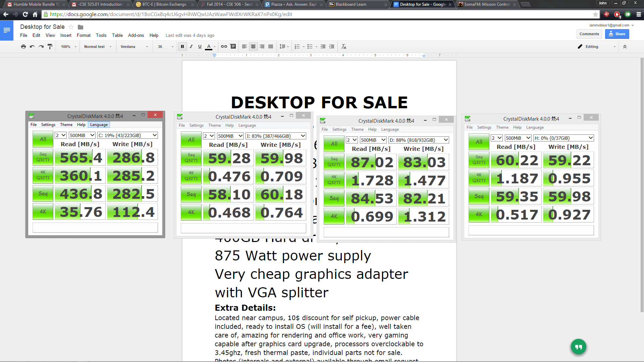Click the browser address bar URL
Viewport: 644px width, 362px height.
click(x=171, y=14)
